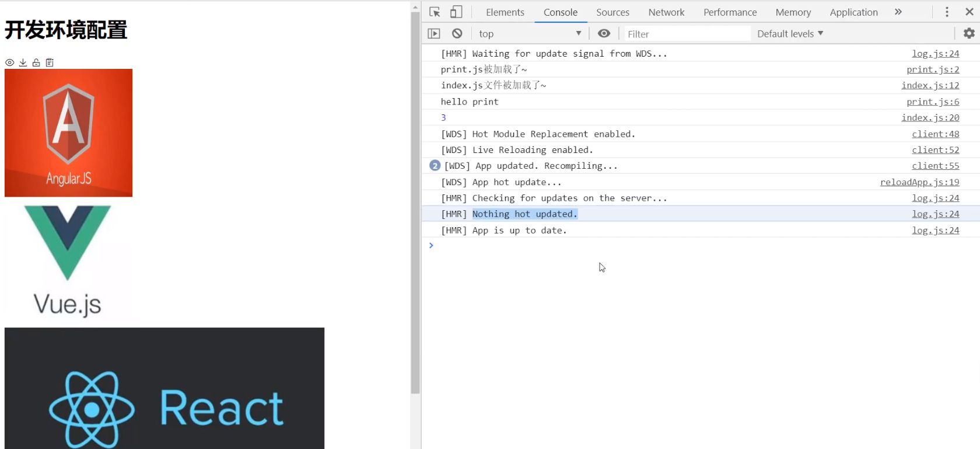Select 'index.js文件被加载了~' log message
The width and height of the screenshot is (980, 449).
[x=494, y=85]
